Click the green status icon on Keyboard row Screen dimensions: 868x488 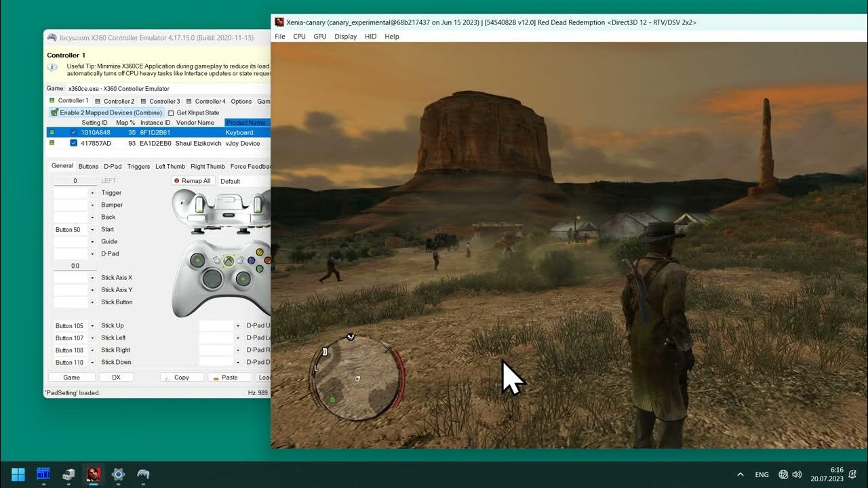click(52, 133)
